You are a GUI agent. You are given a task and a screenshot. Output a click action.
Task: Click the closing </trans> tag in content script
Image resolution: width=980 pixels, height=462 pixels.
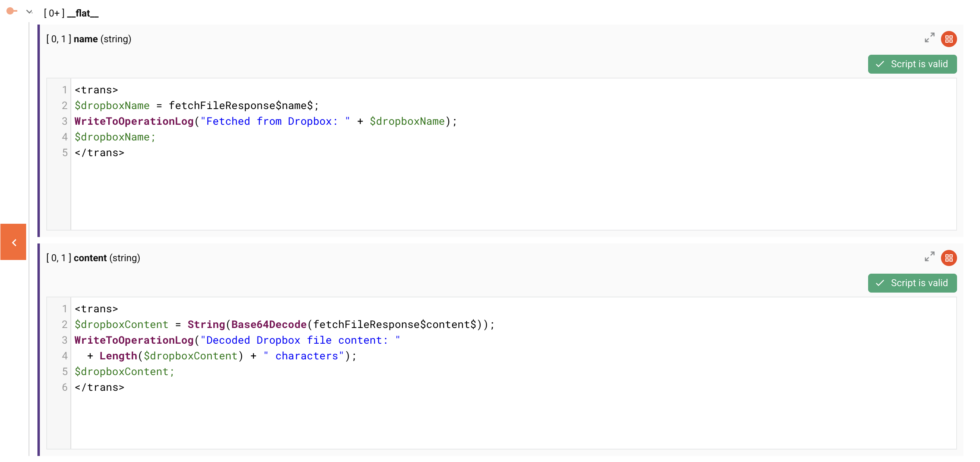[99, 388]
